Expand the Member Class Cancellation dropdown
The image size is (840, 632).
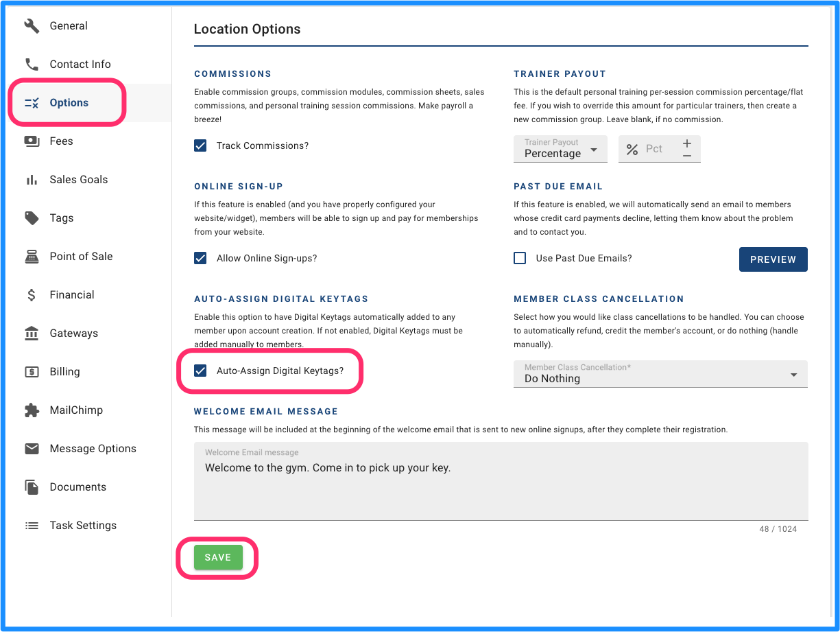660,374
